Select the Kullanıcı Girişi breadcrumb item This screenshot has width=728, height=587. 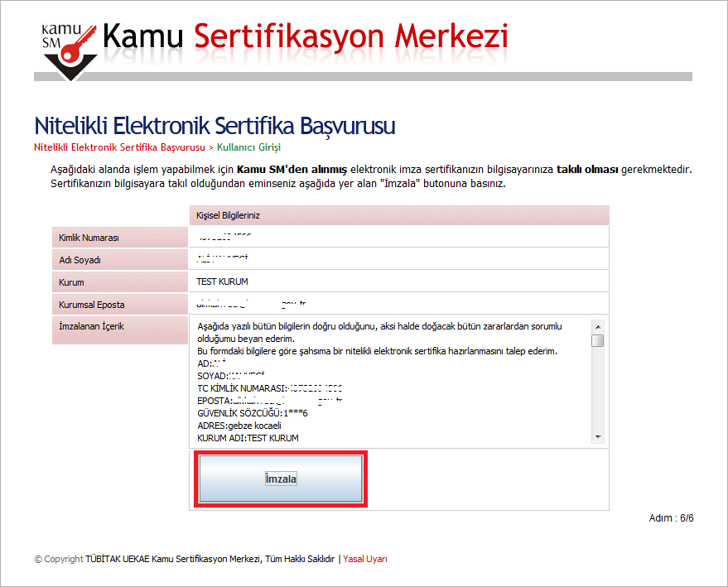(248, 147)
